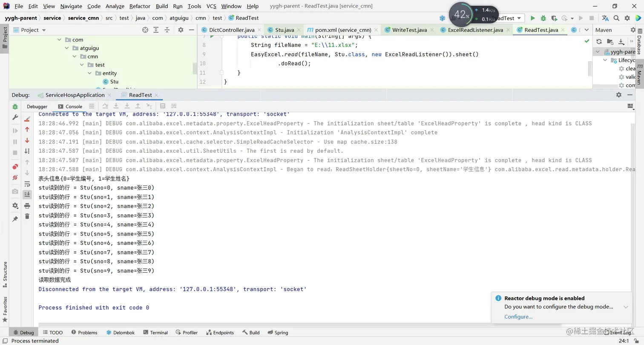Image resolution: width=644 pixels, height=345 pixels.
Task: Toggle soft-wrap in the console
Action: tap(27, 184)
